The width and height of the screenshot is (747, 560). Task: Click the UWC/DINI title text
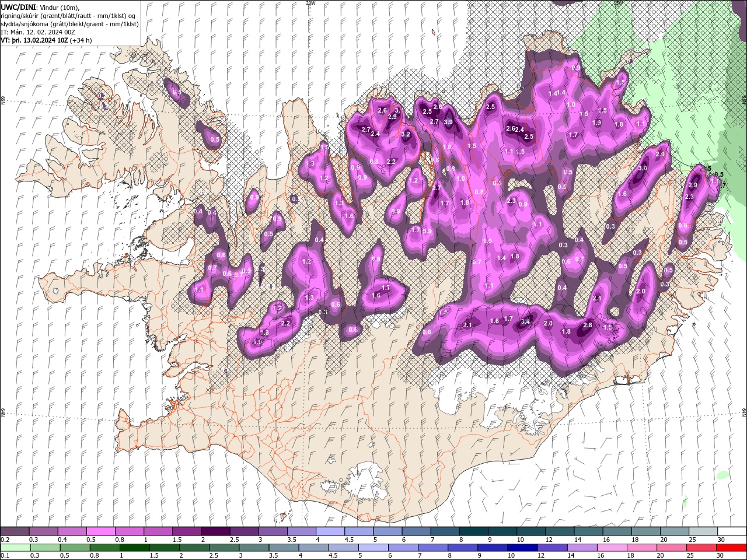click(18, 7)
